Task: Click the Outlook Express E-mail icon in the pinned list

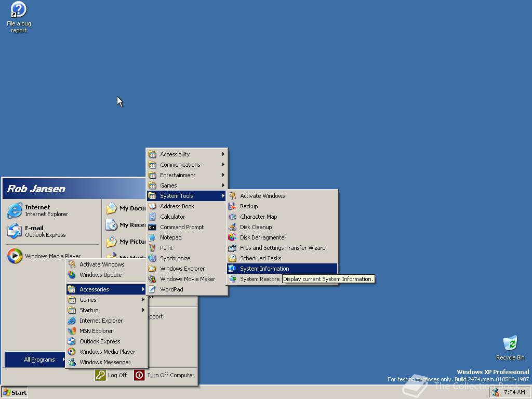Action: click(x=15, y=231)
